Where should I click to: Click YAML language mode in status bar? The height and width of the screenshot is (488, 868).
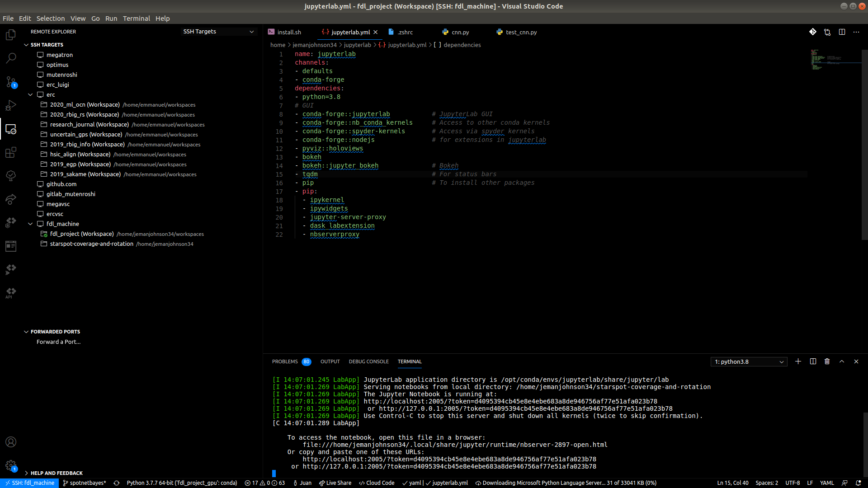pyautogui.click(x=827, y=483)
